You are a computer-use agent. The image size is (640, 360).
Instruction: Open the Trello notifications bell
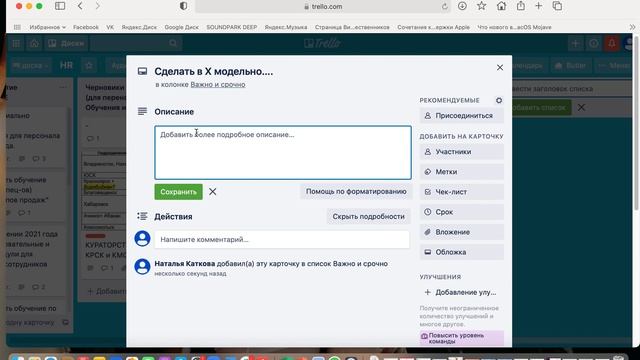[x=611, y=43]
